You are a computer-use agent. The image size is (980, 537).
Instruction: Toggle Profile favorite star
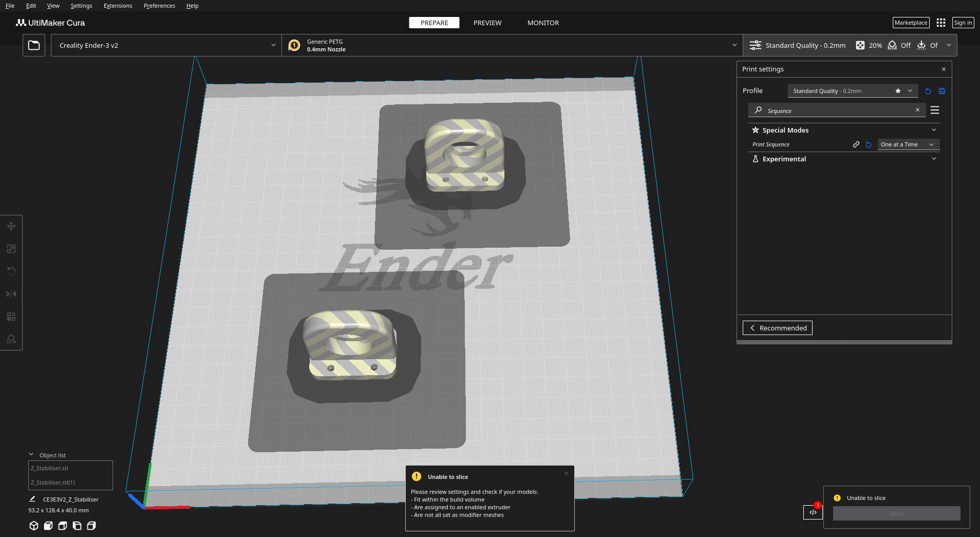point(898,91)
